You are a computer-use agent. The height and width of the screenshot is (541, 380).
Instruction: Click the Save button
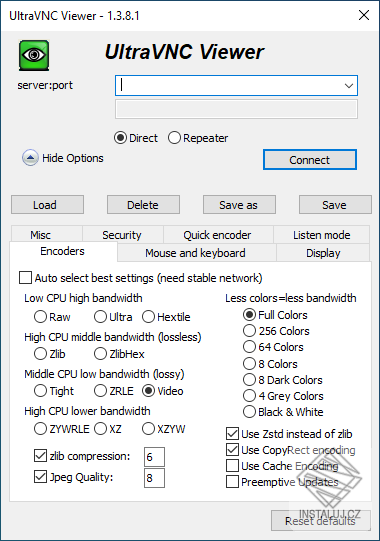[x=335, y=205]
